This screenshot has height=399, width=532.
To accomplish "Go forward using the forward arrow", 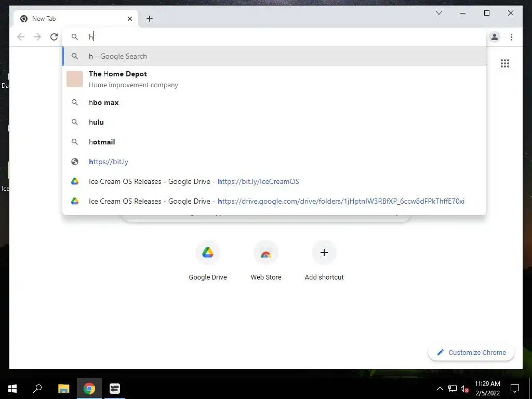I will tap(37, 37).
